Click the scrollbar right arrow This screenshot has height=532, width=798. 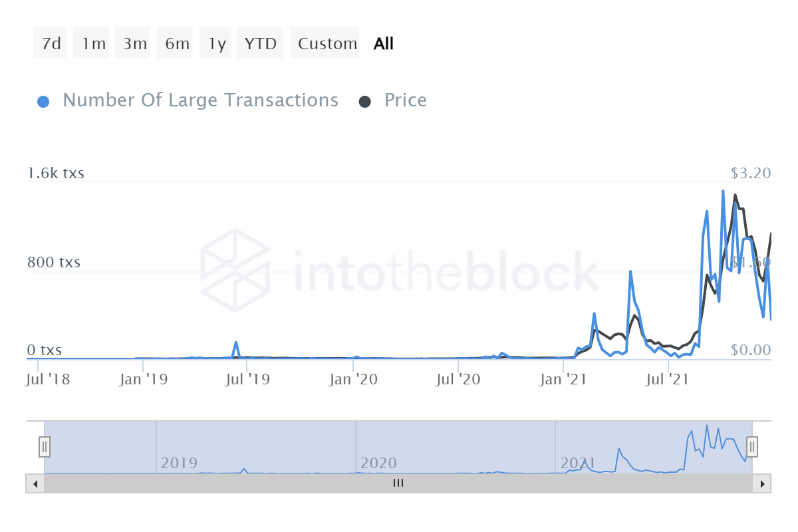click(764, 483)
